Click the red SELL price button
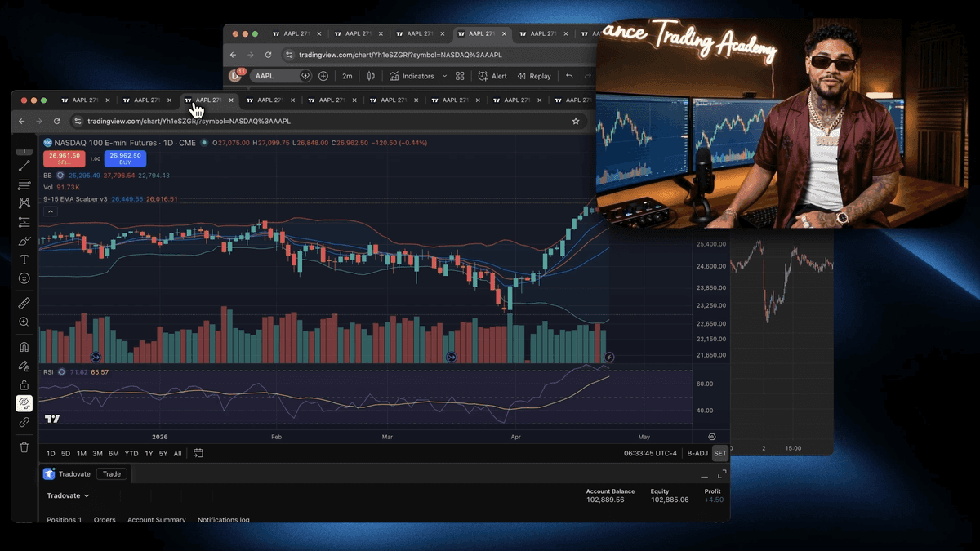Screen dimensions: 980x551 point(65,158)
